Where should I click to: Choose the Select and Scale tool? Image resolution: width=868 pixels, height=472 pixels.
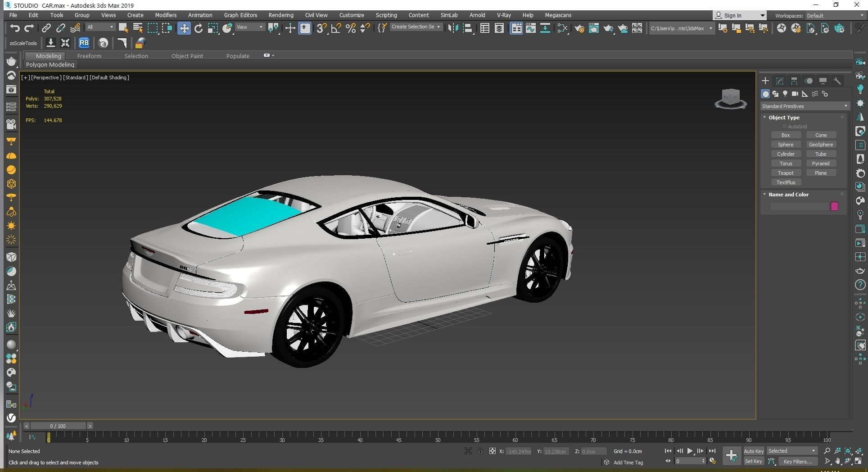213,28
